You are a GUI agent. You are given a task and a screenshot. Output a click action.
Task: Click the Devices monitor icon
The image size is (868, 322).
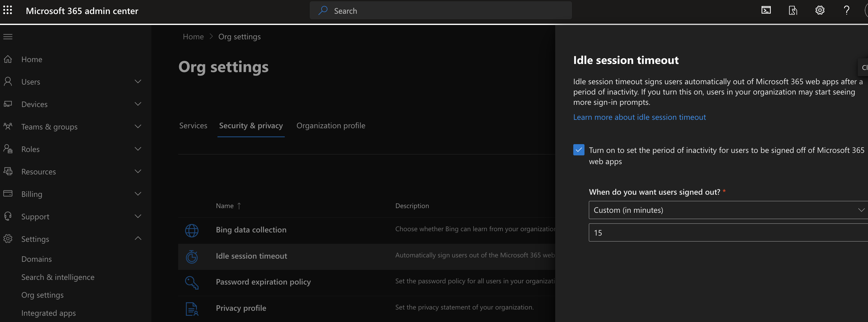pyautogui.click(x=8, y=104)
